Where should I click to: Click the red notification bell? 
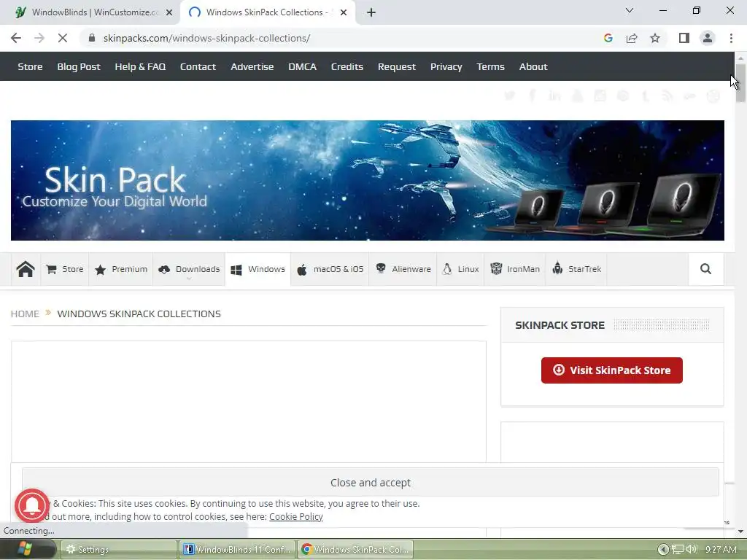(32, 506)
